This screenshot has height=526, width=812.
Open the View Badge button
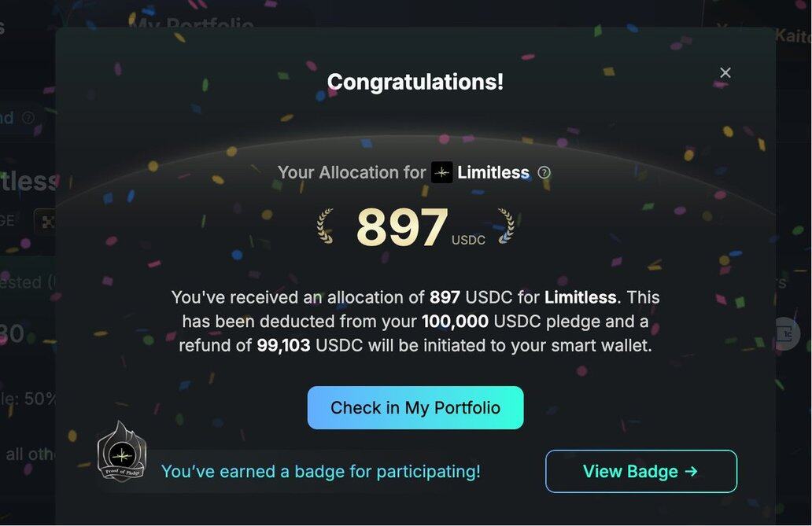coord(640,472)
